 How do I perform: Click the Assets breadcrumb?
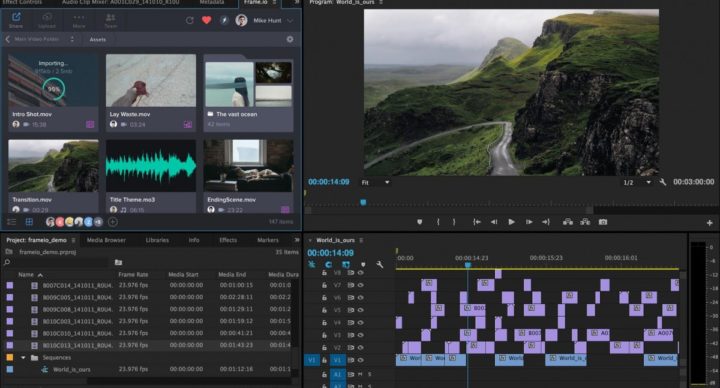pyautogui.click(x=97, y=39)
